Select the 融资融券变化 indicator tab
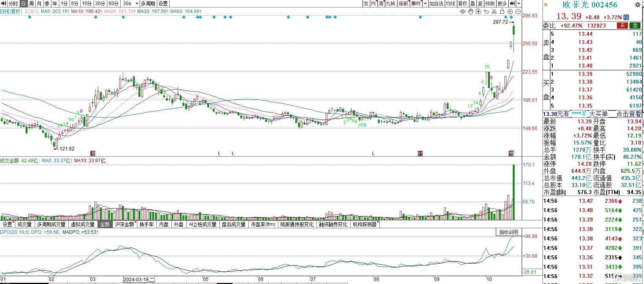Image resolution: width=644 pixels, height=284 pixels. click(333, 224)
